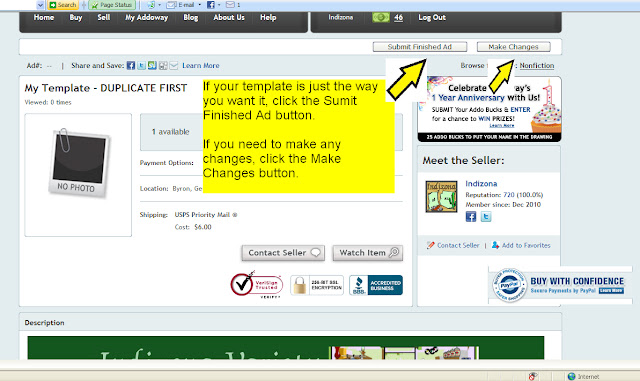640x381 pixels.
Task: Click the "Description" section heading
Action: click(44, 323)
